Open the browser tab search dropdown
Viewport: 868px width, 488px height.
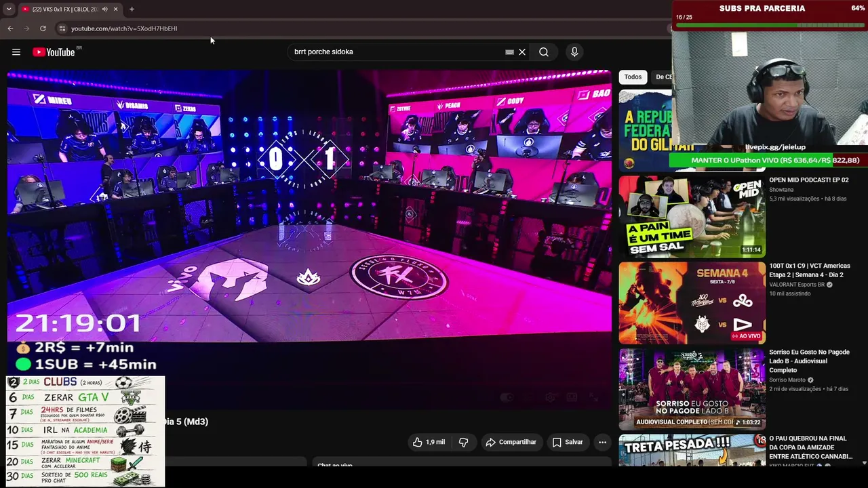point(9,9)
